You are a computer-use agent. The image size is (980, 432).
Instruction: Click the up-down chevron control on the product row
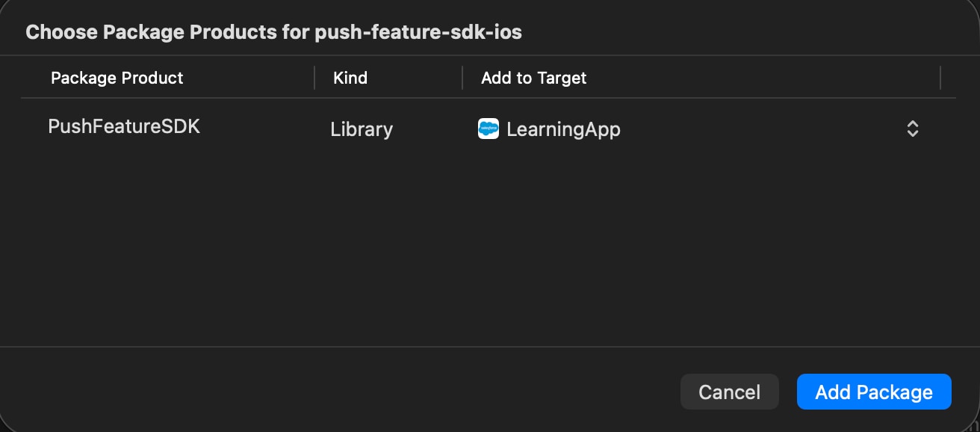912,129
